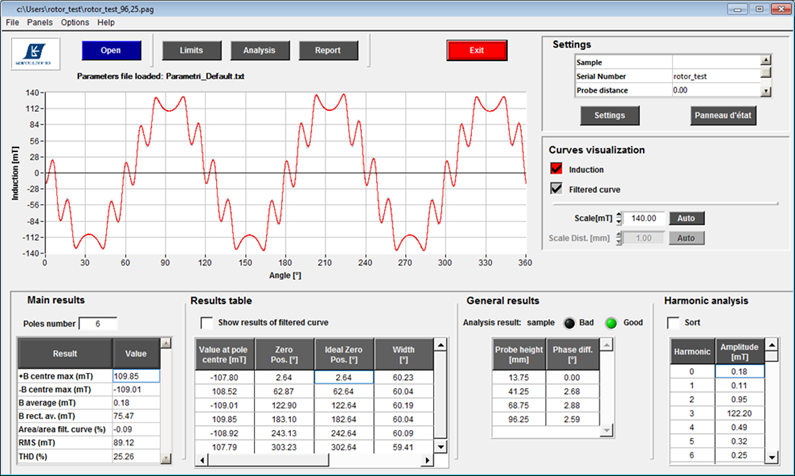The height and width of the screenshot is (476, 795).
Task: Open the Panneau d'état panel
Action: tap(722, 115)
